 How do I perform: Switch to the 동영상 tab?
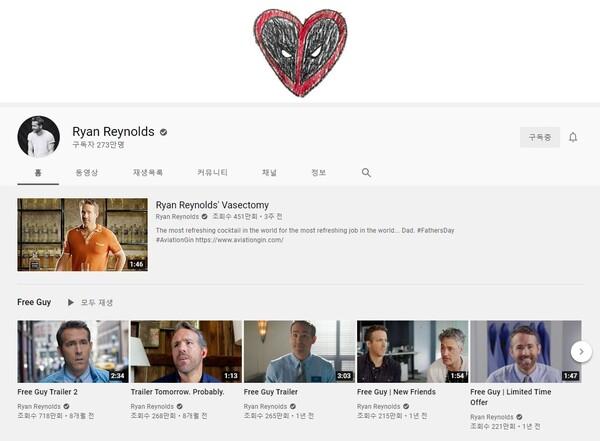point(87,173)
